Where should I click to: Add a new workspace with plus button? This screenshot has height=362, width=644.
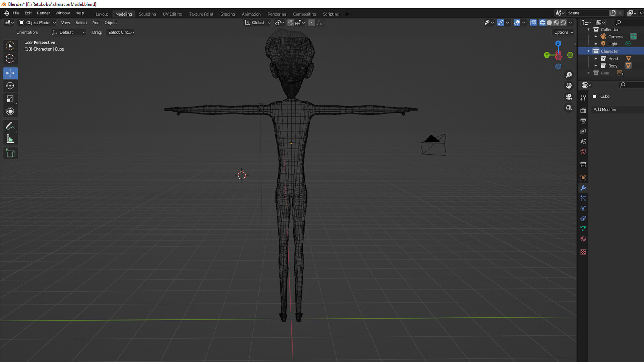[x=347, y=14]
